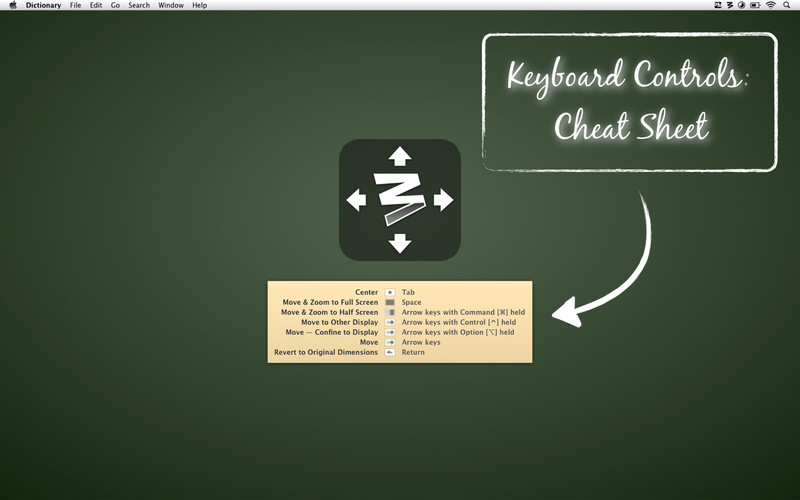The height and width of the screenshot is (500, 800).
Task: Click the zigzag app icon in menu bar
Action: [730, 5]
